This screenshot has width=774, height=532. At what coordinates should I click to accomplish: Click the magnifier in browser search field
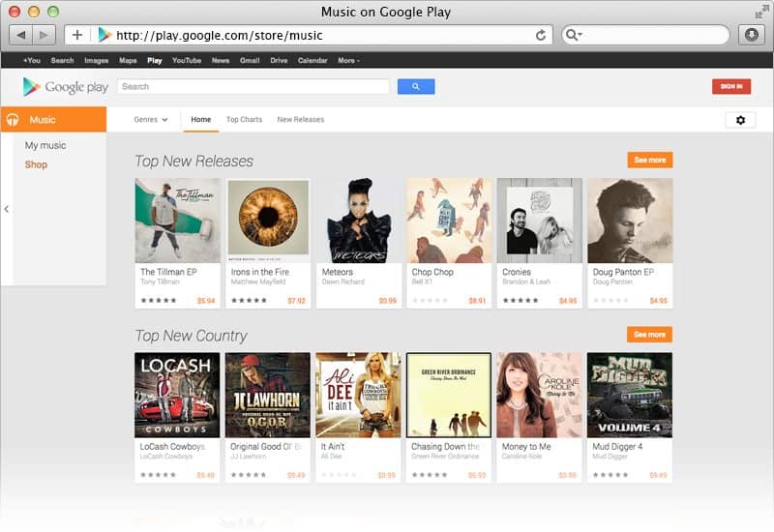pos(574,35)
